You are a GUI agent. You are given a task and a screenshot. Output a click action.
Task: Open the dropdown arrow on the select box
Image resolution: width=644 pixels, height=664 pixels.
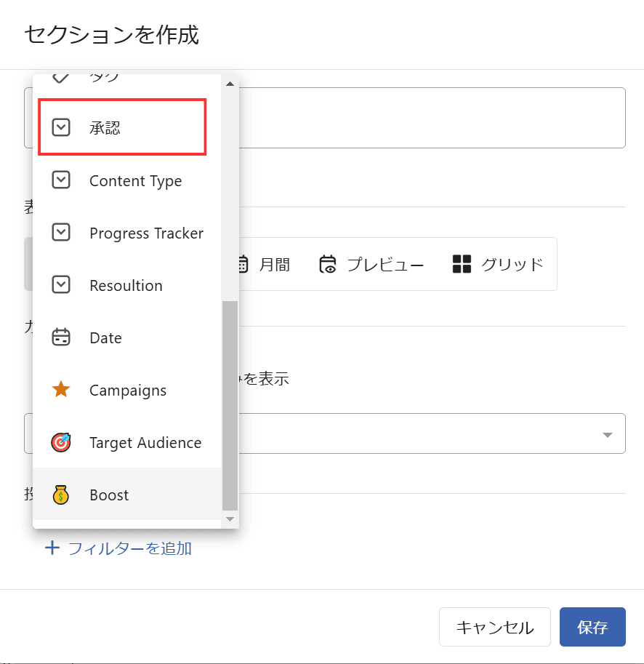click(x=607, y=434)
